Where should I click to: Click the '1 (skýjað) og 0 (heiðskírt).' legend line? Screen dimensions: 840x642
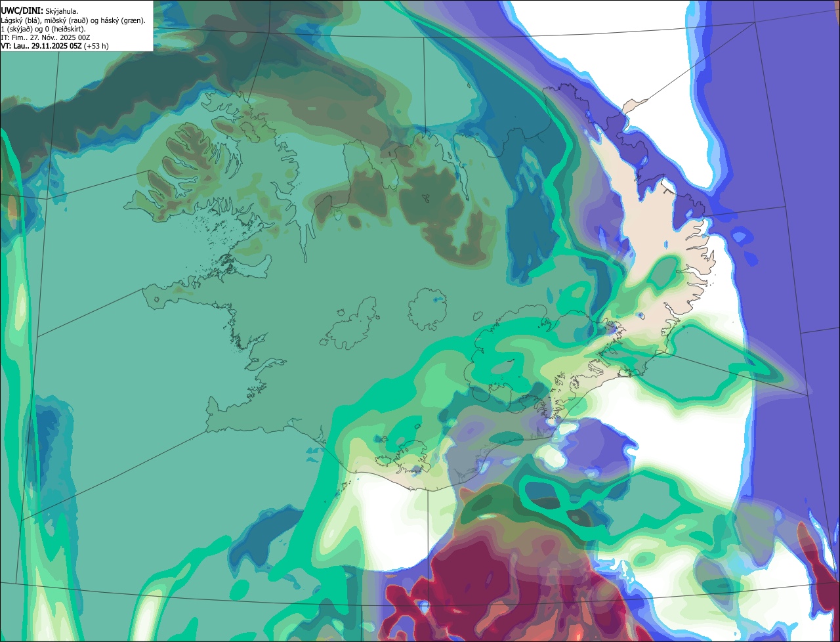43,29
